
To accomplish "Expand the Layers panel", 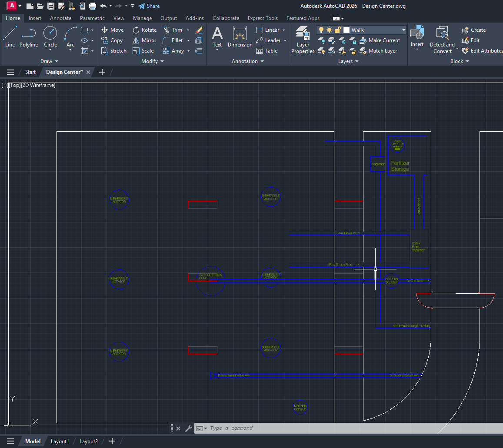I will [x=348, y=61].
